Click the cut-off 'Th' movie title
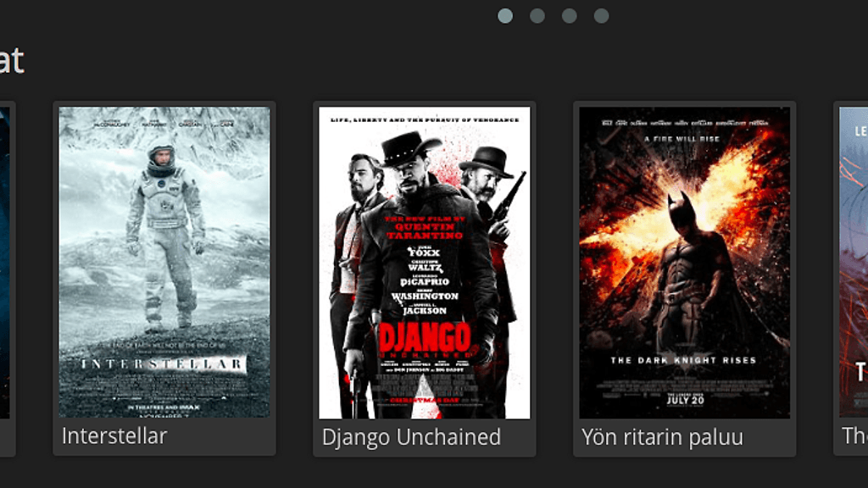The width and height of the screenshot is (868, 488). pyautogui.click(x=854, y=436)
